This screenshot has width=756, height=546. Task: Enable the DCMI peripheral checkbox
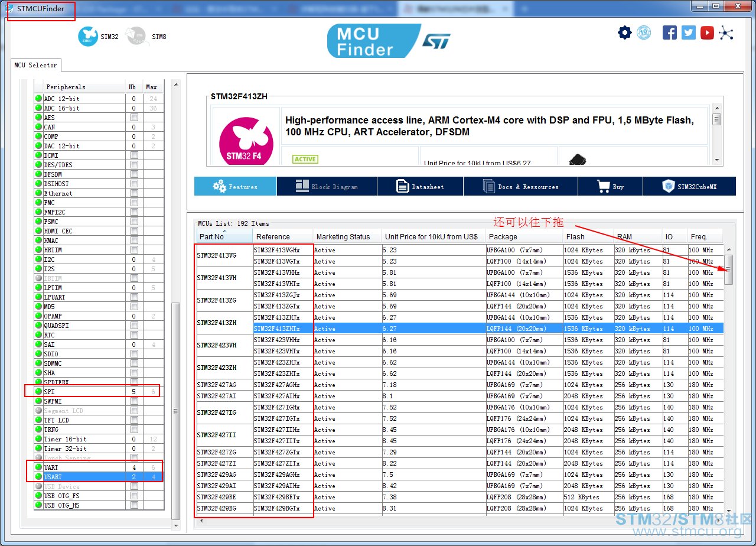[x=134, y=155]
